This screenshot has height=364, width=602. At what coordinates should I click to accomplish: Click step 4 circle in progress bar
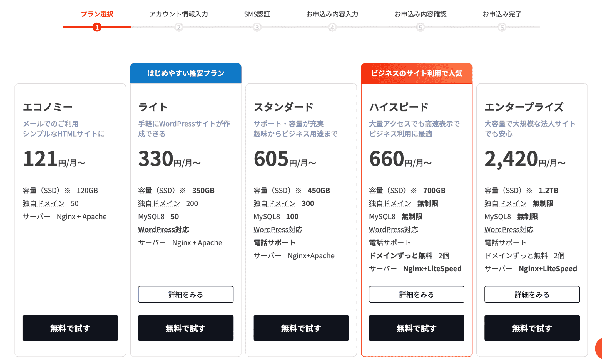tap(332, 27)
